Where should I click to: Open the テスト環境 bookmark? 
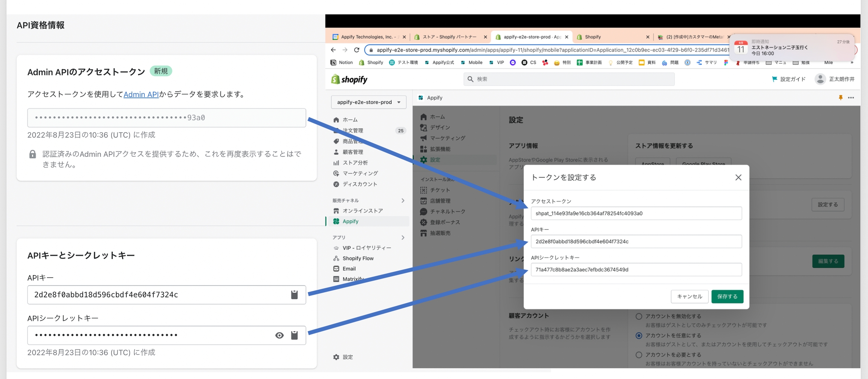403,63
